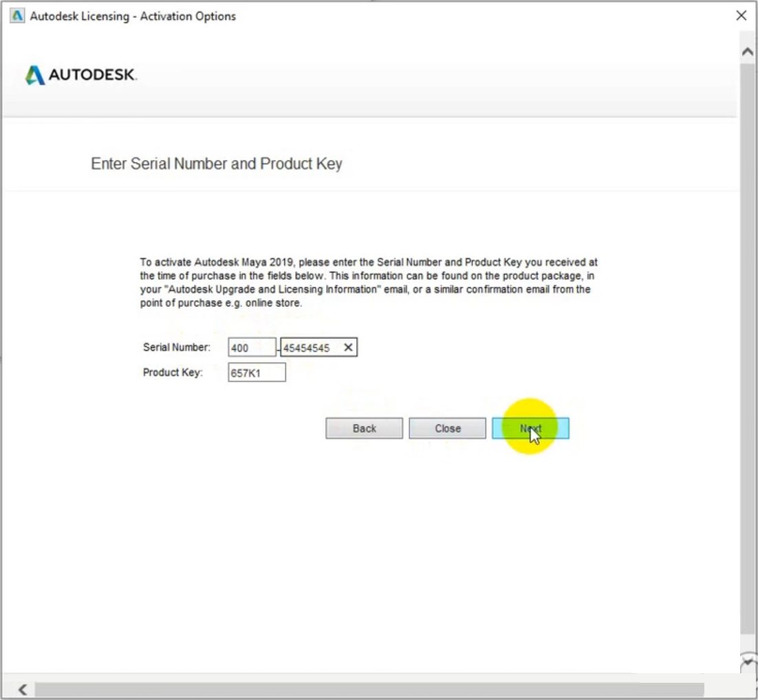Click the 'Serial Number:' label

tap(177, 348)
